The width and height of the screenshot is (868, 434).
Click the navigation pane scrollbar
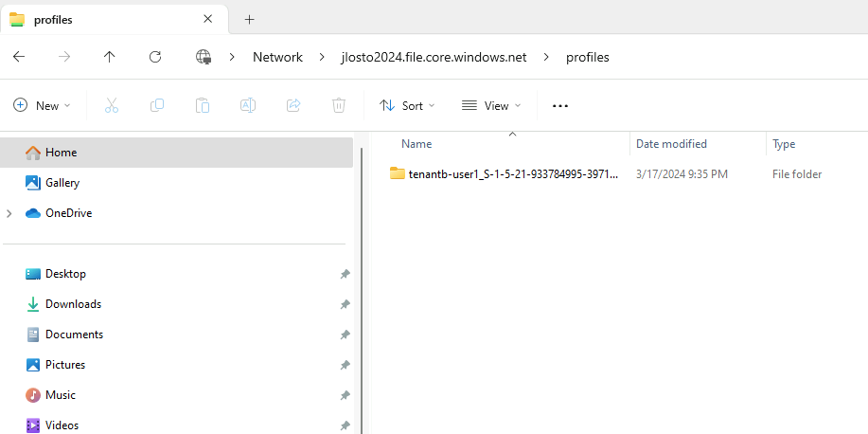362,291
